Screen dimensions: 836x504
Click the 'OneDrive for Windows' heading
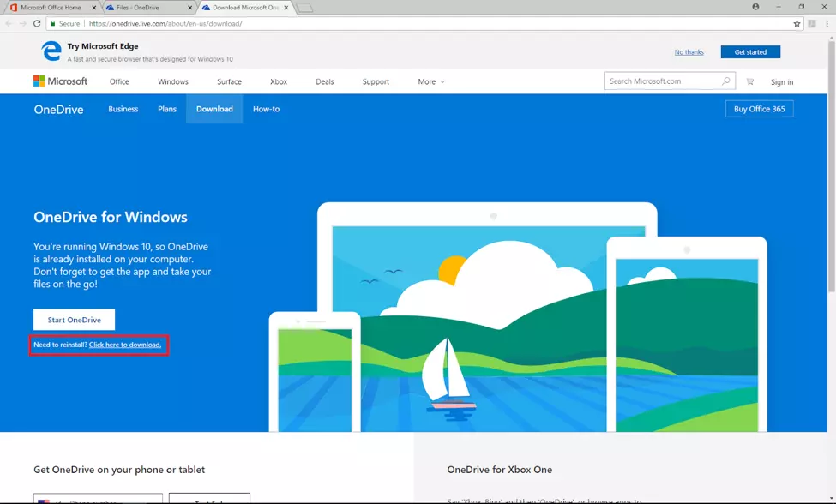[111, 217]
